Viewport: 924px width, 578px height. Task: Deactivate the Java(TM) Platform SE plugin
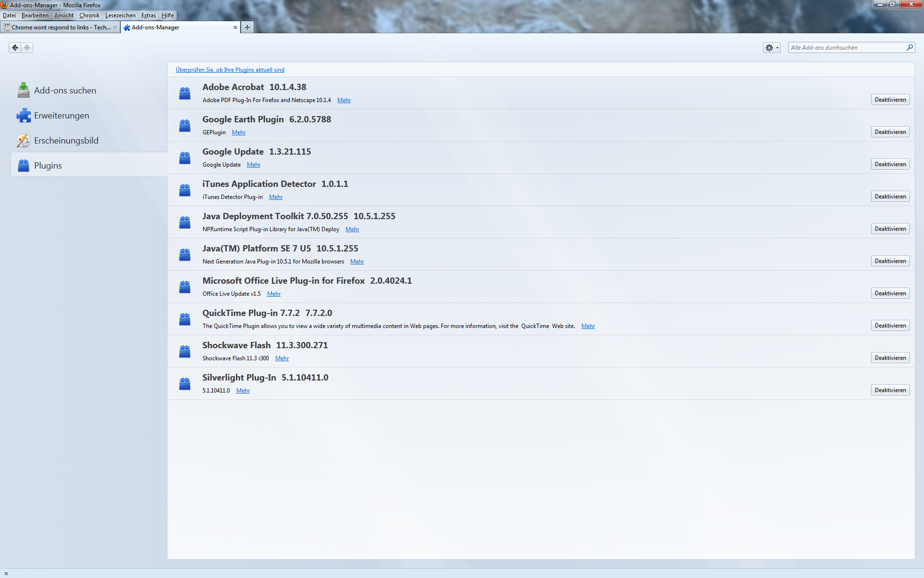coord(890,261)
